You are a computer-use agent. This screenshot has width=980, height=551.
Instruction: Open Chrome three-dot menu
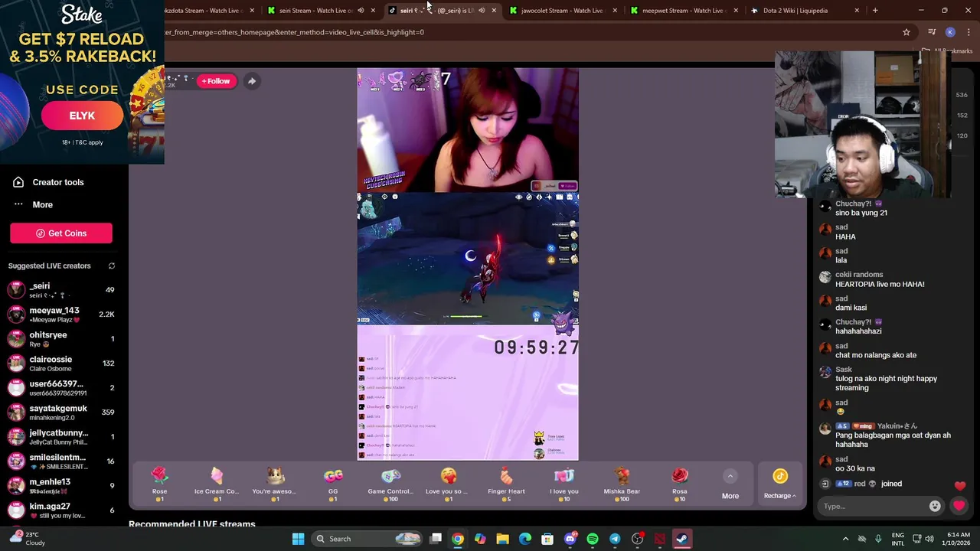click(x=969, y=32)
